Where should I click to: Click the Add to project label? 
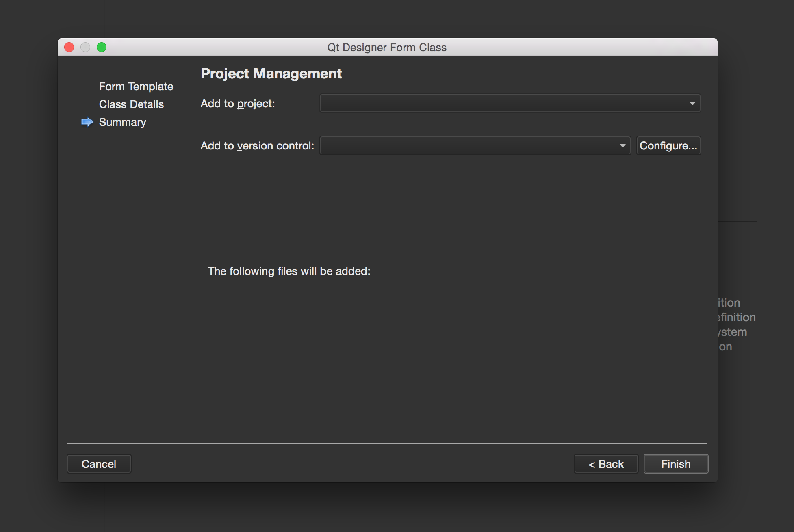tap(238, 104)
